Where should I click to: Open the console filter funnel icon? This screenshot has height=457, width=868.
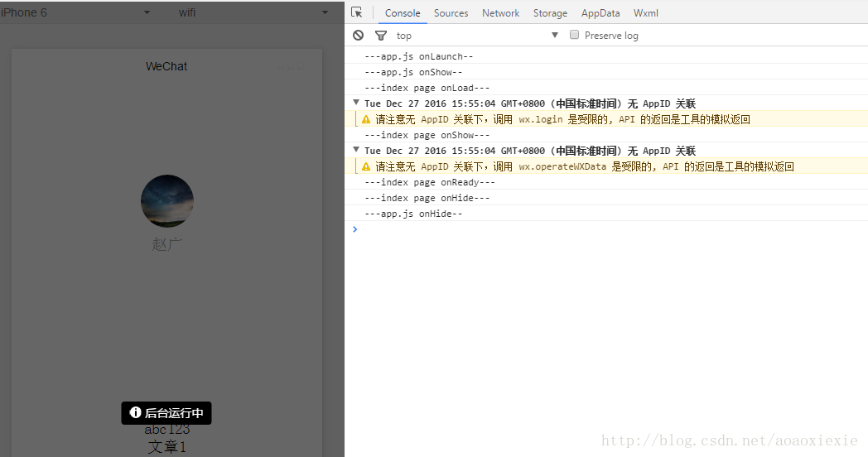click(381, 36)
